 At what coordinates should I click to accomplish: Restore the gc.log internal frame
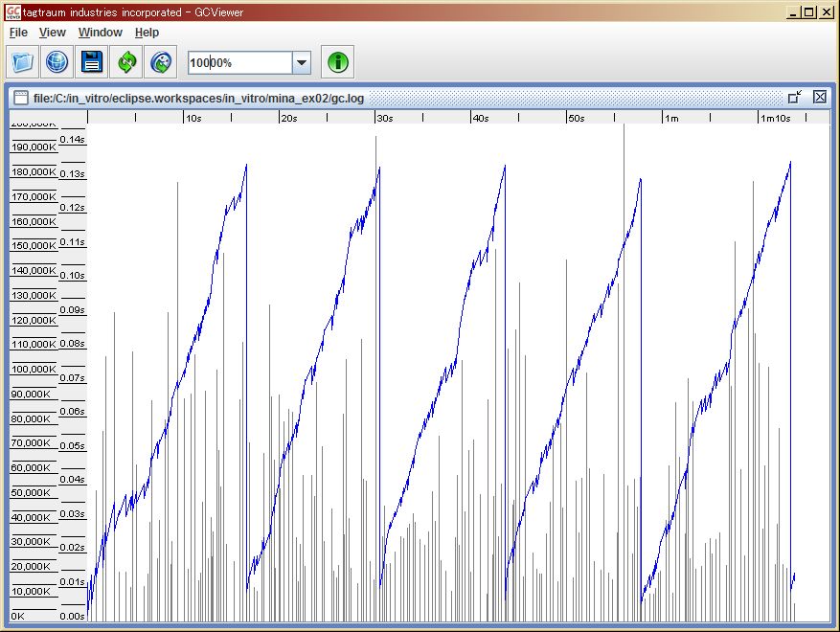(x=795, y=97)
